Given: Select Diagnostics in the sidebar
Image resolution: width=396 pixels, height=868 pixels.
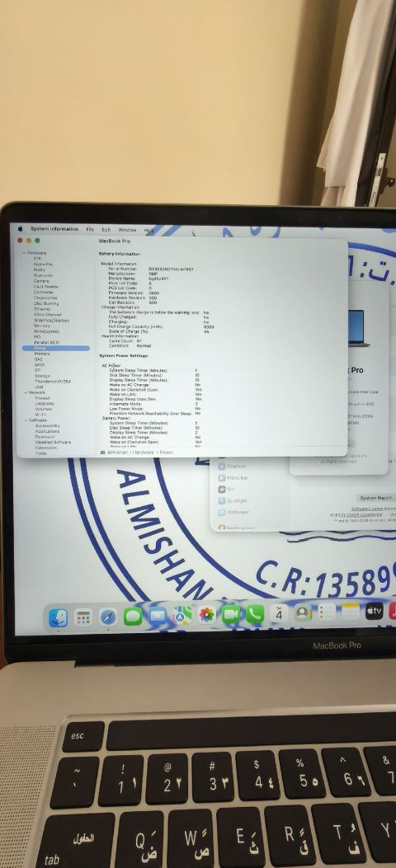Looking at the screenshot, I should [45, 298].
